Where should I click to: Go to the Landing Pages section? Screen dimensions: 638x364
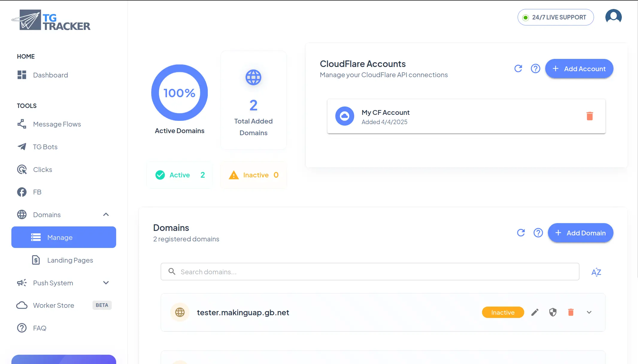pos(70,260)
